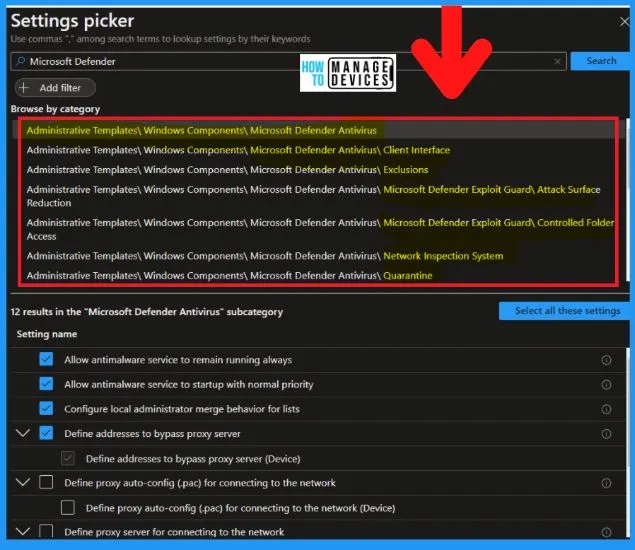Collapse Define proxy server for connecting row
The image size is (635, 550).
[23, 531]
